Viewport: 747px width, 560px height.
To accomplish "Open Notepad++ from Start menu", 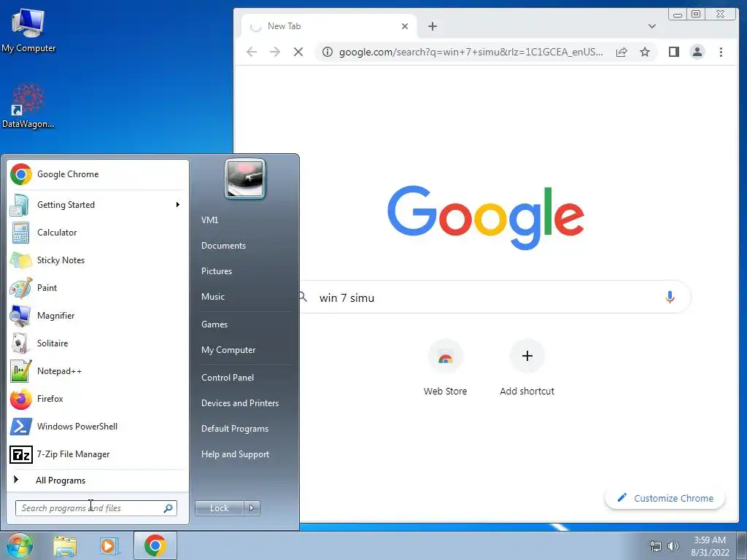I will [98, 371].
